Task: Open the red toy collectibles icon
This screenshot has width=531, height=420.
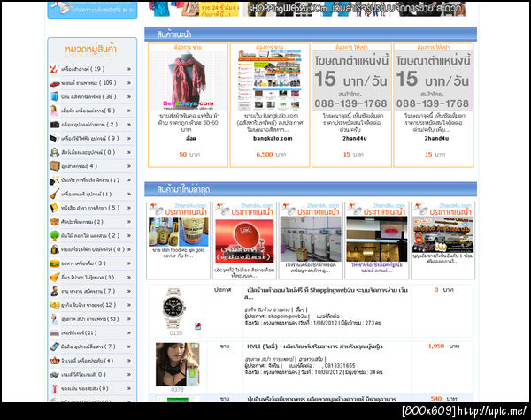Action: 55,388
